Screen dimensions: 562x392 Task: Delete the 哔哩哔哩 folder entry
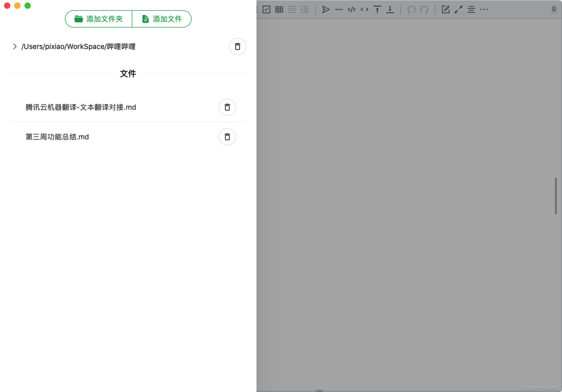237,46
